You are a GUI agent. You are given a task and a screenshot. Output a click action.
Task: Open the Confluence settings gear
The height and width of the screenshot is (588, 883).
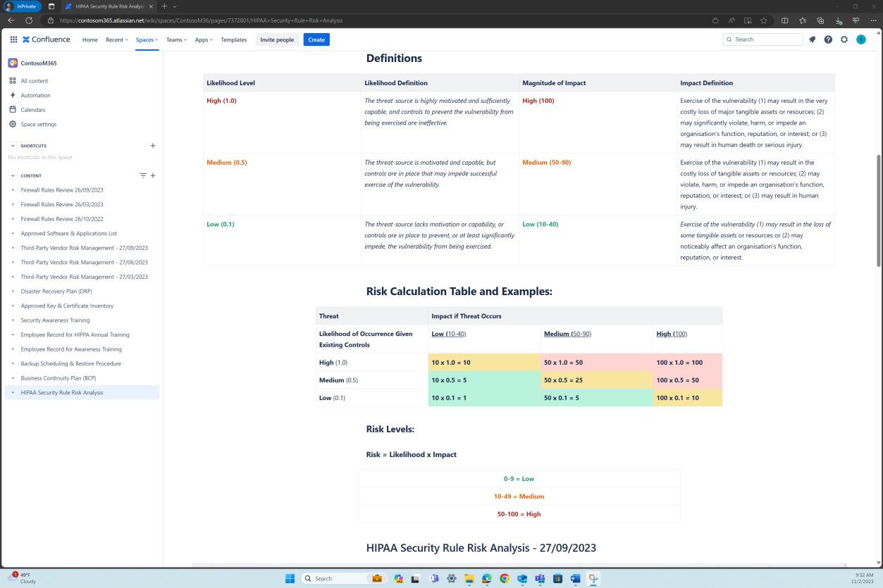pos(844,39)
